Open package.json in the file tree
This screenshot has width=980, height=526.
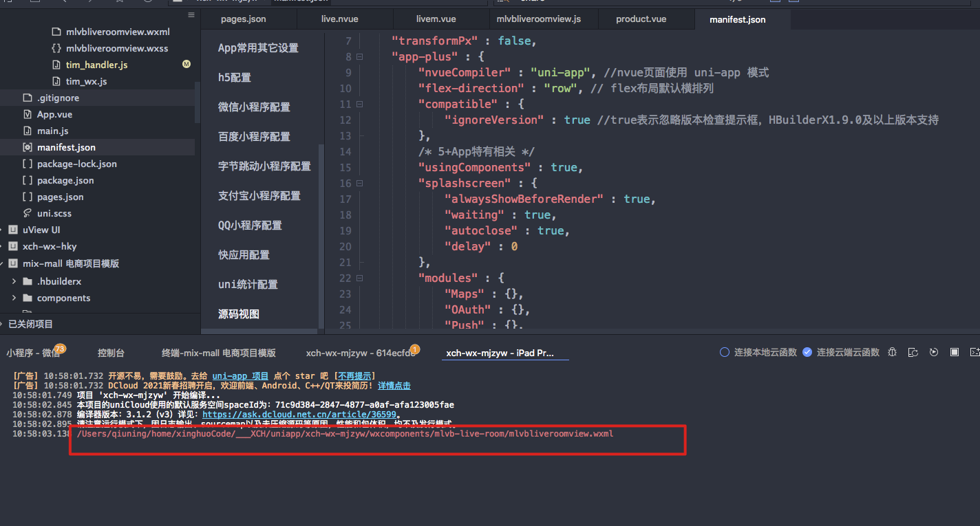point(65,180)
